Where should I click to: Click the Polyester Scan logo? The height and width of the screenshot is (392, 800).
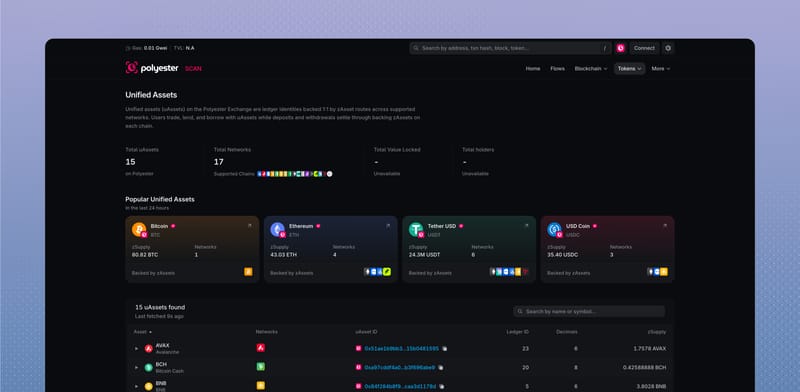click(163, 68)
